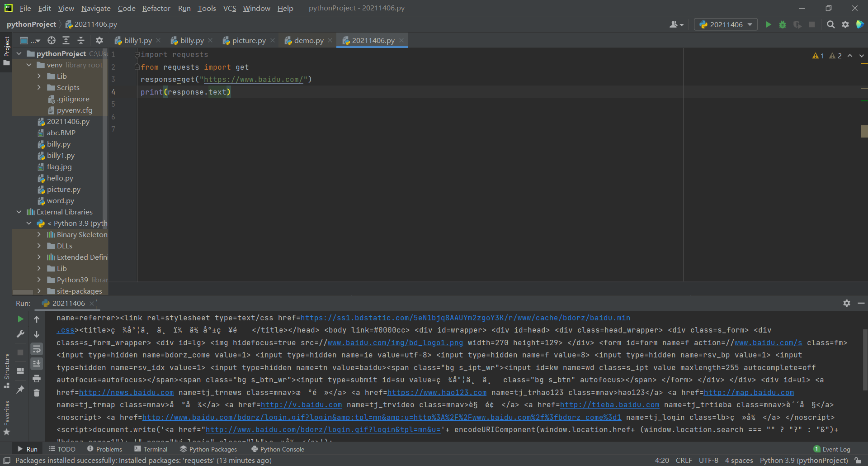Toggle soft-wrap in Run console

pyautogui.click(x=37, y=349)
